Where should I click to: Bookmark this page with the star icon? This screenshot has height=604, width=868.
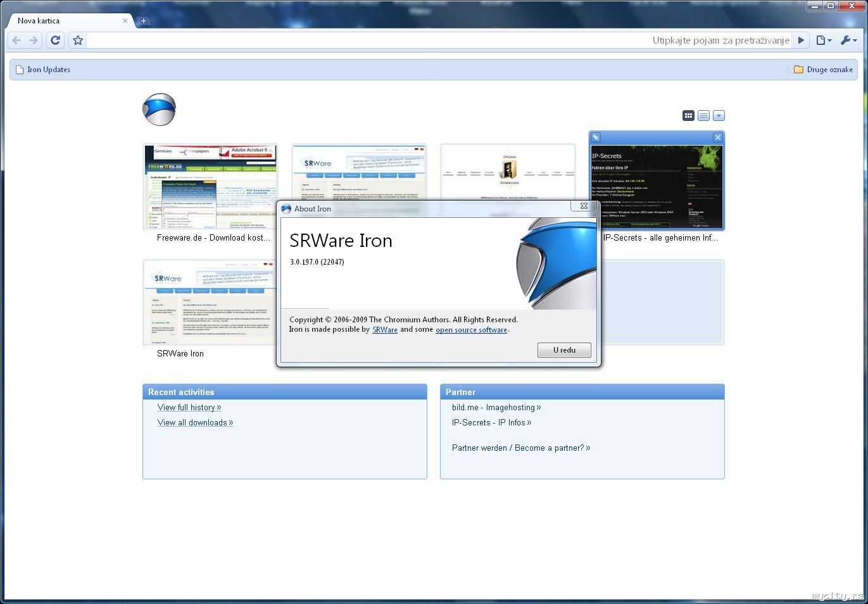pos(78,41)
